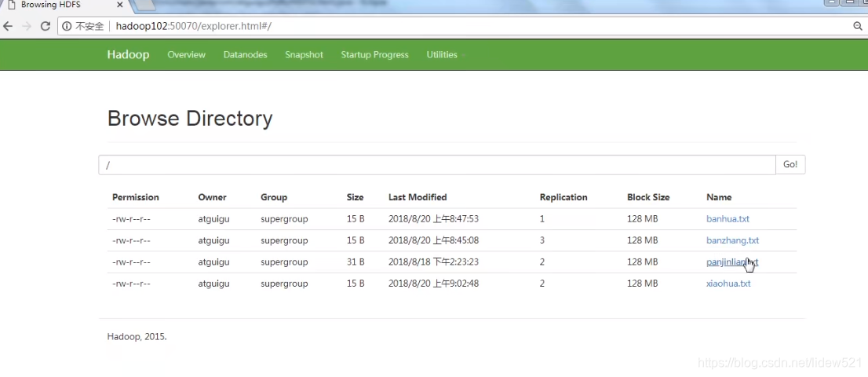Click the 下午2:23:23 modified time cell
Image resolution: width=868 pixels, height=377 pixels.
(x=433, y=262)
